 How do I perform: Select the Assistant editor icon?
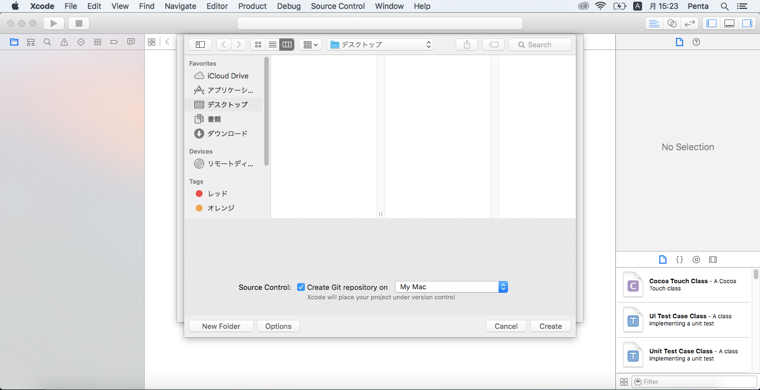point(672,23)
